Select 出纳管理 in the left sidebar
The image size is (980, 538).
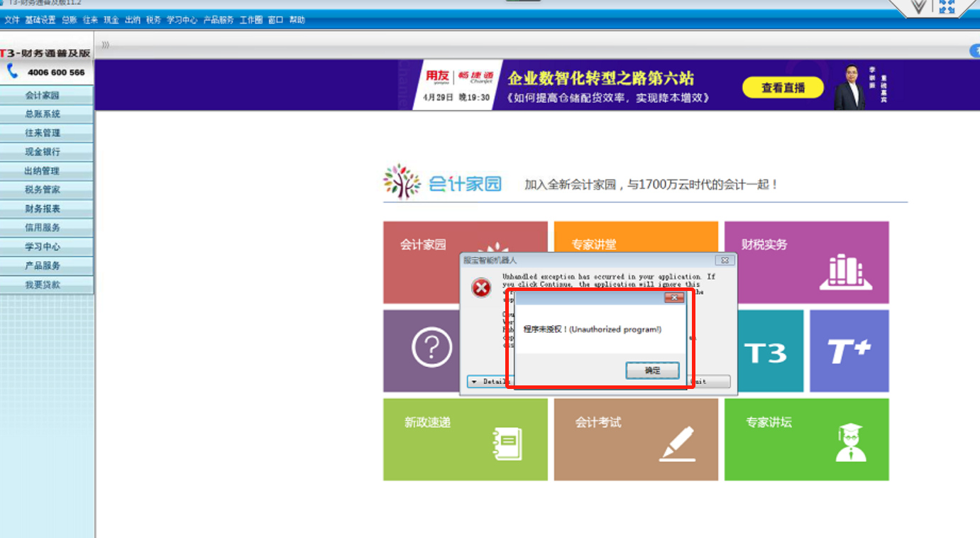(47, 171)
